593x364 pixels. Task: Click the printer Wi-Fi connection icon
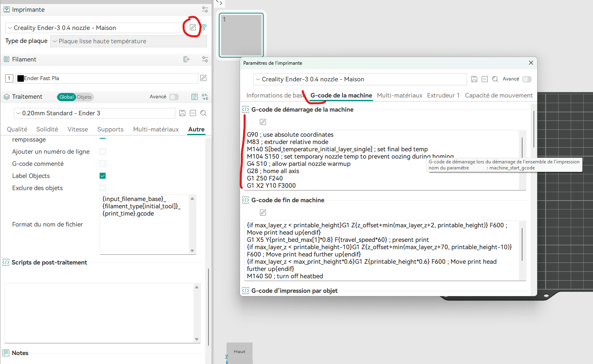click(x=204, y=28)
